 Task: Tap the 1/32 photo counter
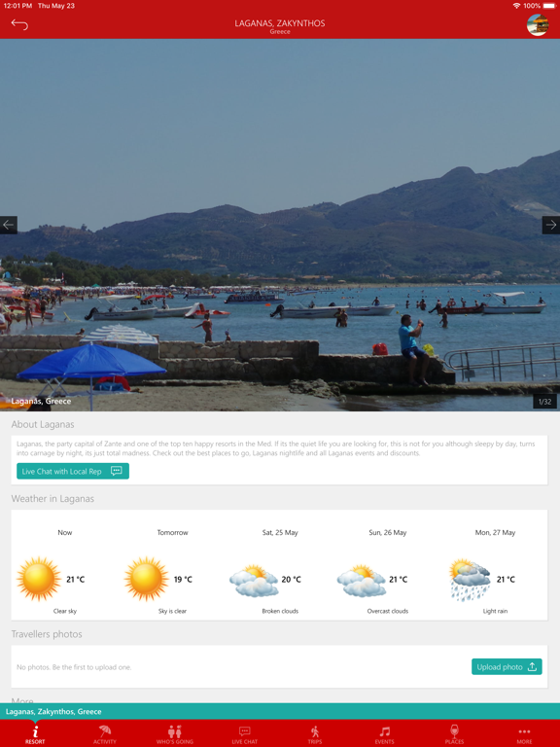tap(544, 402)
